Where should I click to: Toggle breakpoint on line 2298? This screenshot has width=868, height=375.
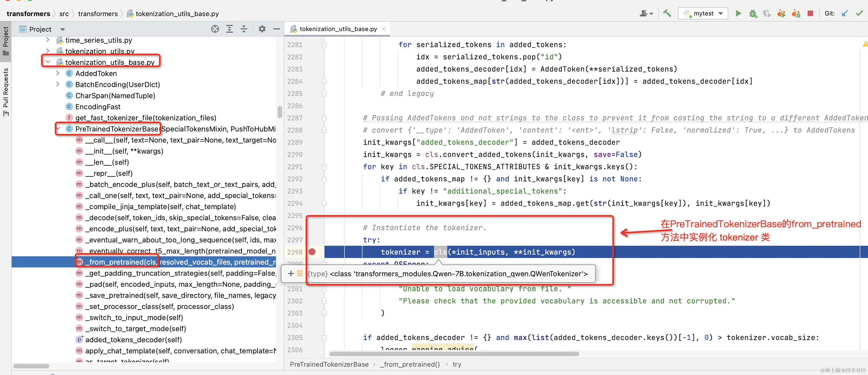pos(312,252)
